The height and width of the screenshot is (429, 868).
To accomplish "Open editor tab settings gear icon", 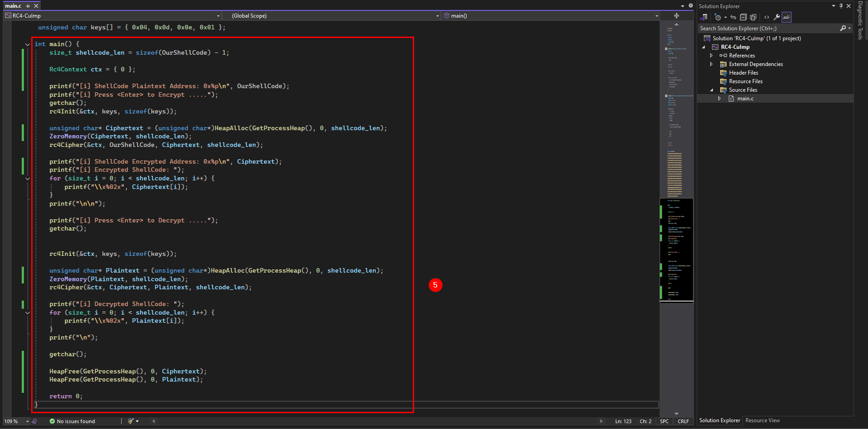I will pos(690,6).
